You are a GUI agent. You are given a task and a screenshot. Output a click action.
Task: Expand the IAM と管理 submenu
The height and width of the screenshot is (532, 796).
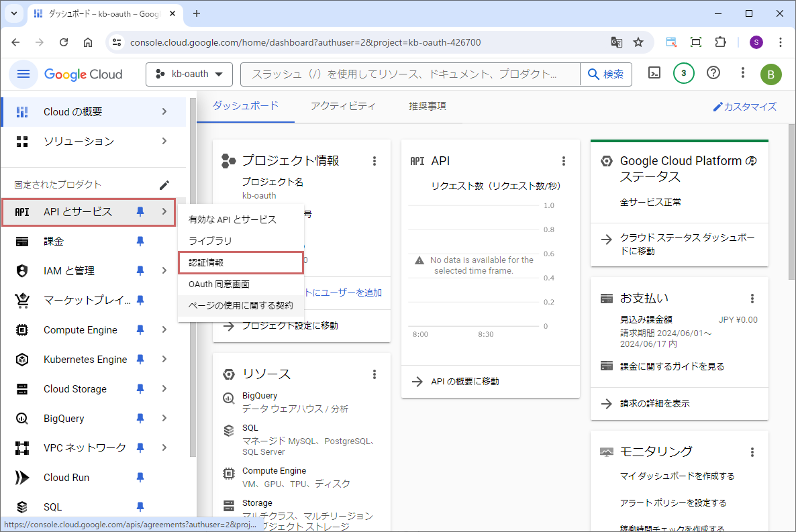(164, 271)
